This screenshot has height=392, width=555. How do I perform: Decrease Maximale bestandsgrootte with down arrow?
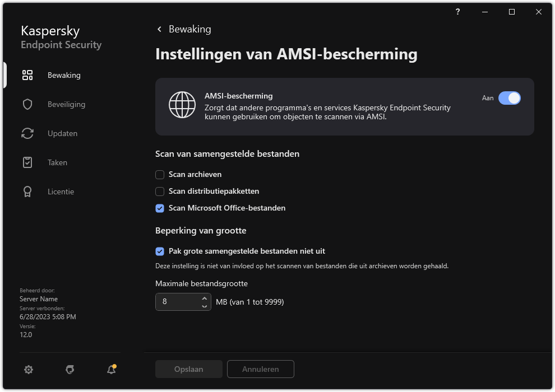(203, 305)
